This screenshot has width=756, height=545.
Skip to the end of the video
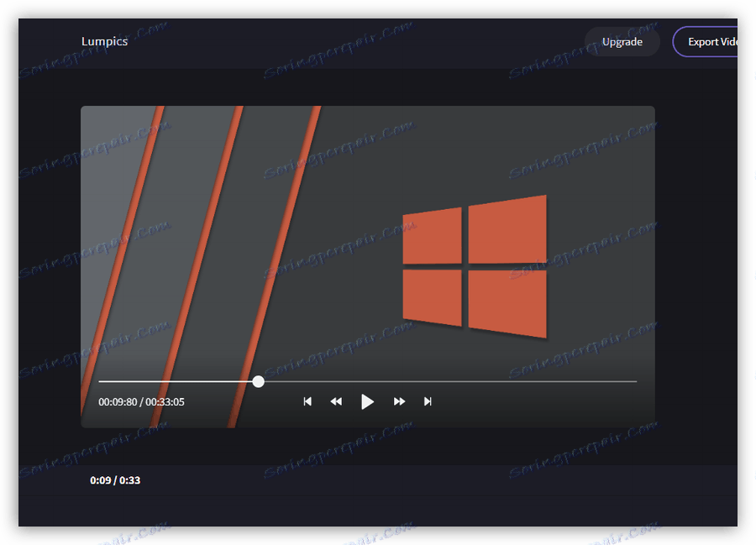coord(428,401)
